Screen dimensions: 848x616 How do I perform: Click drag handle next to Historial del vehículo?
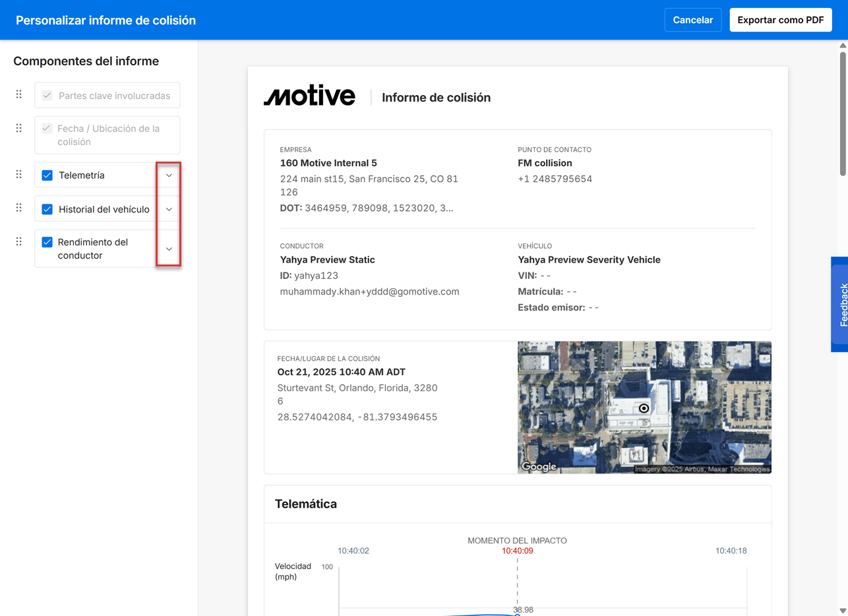[18, 208]
